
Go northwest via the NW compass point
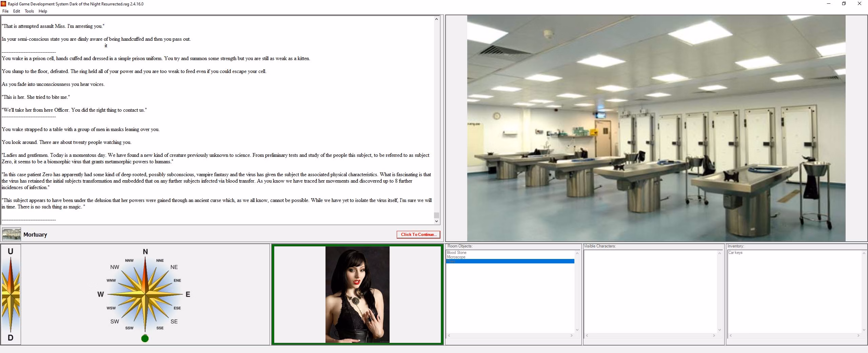click(x=115, y=267)
